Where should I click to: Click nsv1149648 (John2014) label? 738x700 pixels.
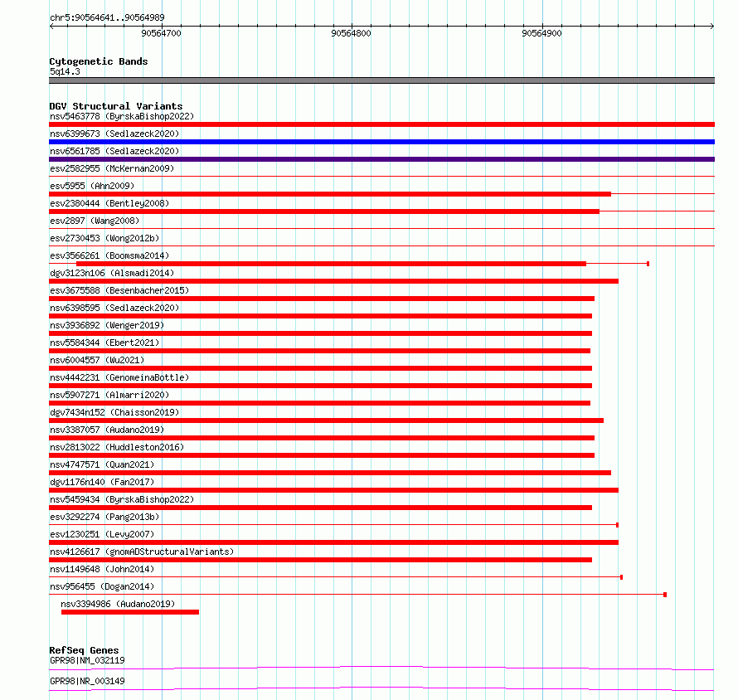102,569
